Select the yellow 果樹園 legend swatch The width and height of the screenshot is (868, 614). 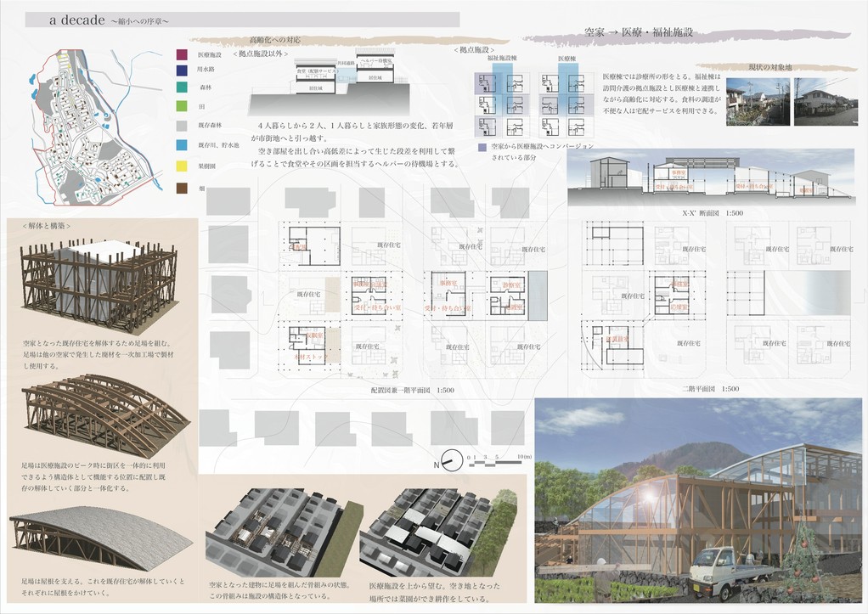[x=181, y=168]
